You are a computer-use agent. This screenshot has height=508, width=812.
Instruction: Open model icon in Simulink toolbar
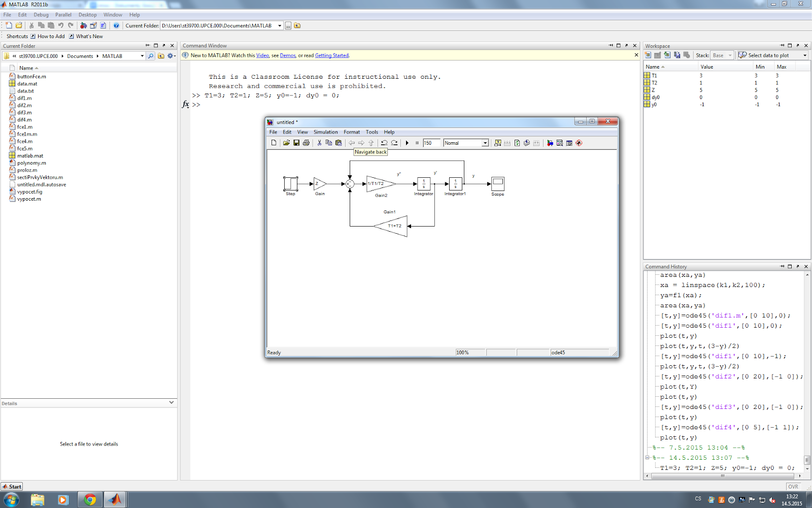tap(286, 143)
